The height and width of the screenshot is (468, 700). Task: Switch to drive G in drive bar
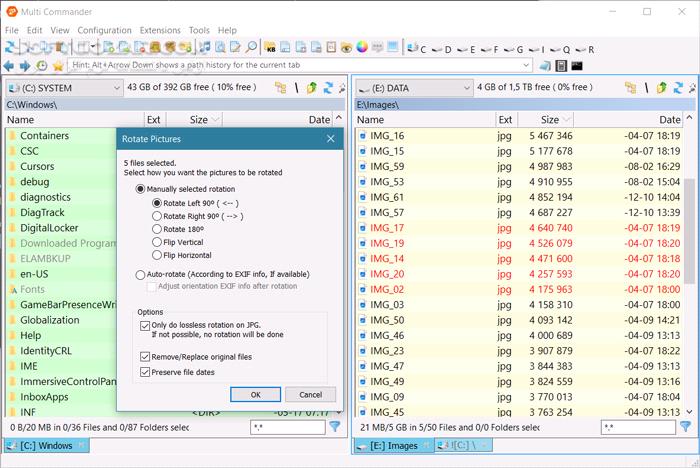(x=514, y=49)
